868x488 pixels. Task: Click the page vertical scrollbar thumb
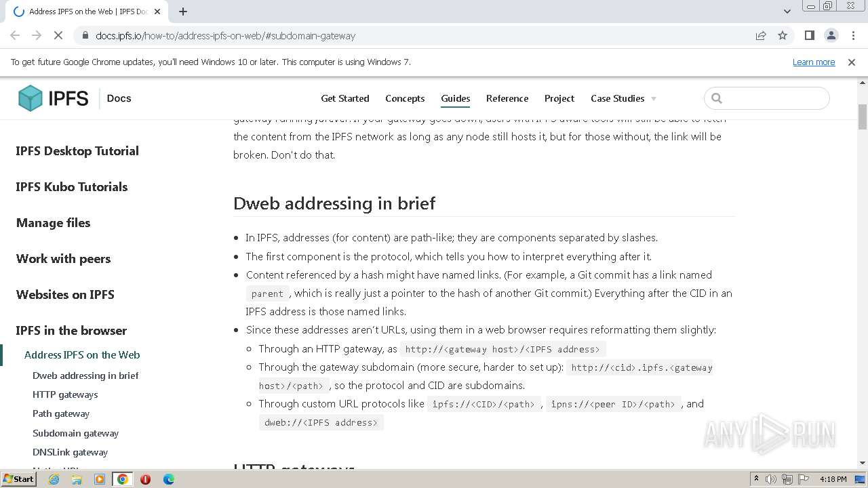click(863, 117)
